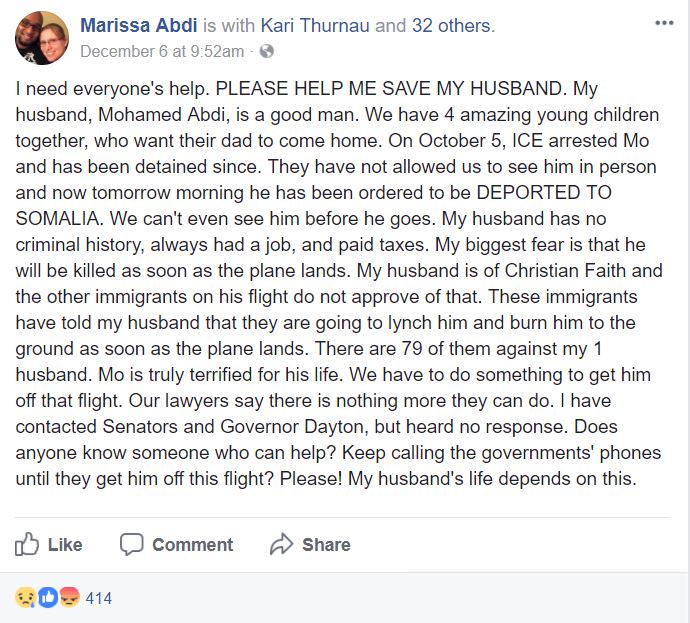Click the thumbs-up Like icon
Screen dimensions: 690x623
click(27, 544)
